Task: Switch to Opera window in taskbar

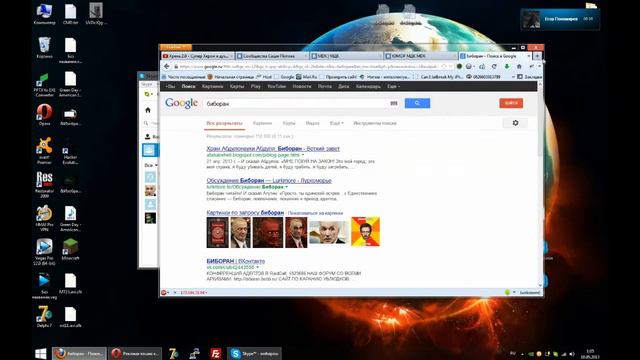Action: (x=135, y=353)
